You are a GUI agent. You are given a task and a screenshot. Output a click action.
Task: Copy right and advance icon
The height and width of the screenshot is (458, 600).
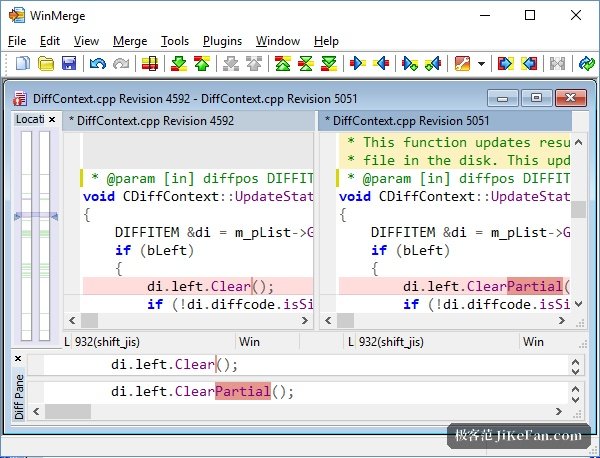410,64
